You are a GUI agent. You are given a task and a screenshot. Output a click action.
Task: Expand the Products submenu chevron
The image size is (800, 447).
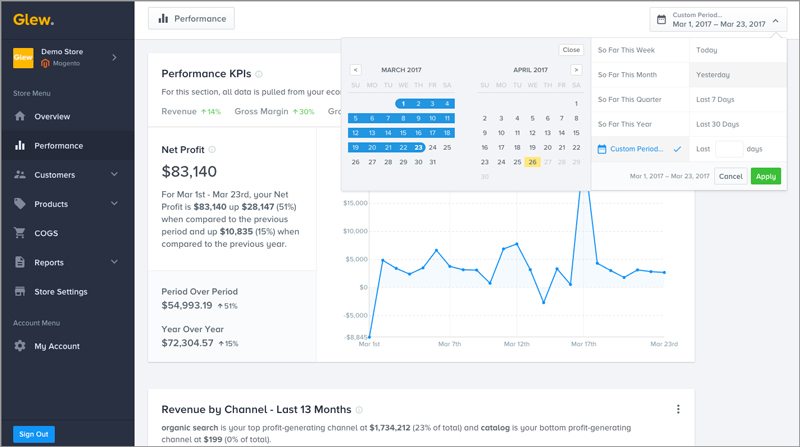[x=114, y=203]
